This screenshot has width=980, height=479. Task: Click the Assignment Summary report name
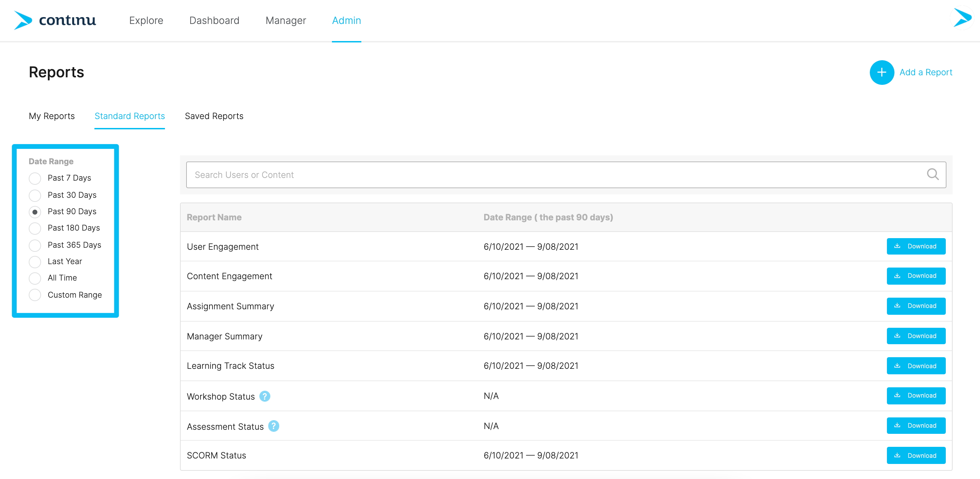coord(230,306)
